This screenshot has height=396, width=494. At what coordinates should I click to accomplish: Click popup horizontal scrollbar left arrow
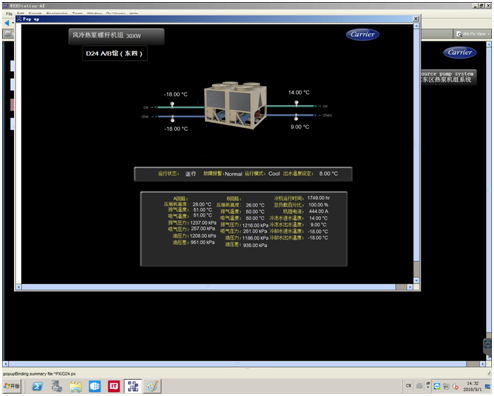point(19,287)
